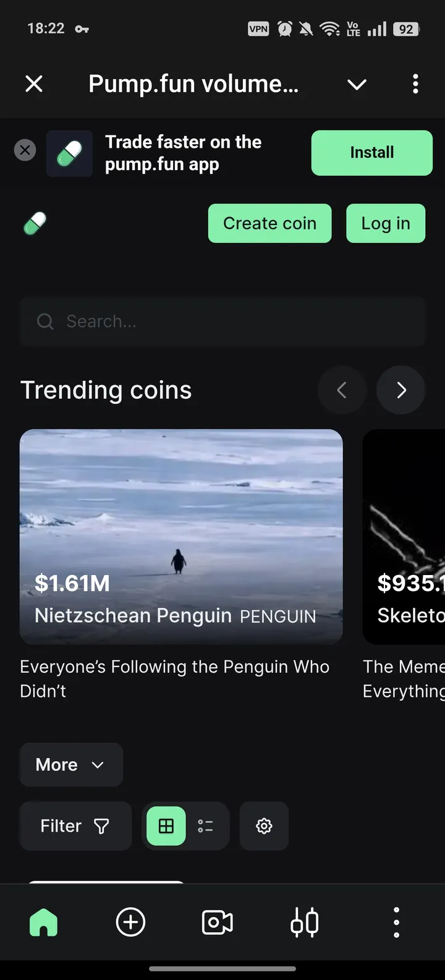The height and width of the screenshot is (980, 445).
Task: Open the candlestick trading icon
Action: [x=305, y=922]
